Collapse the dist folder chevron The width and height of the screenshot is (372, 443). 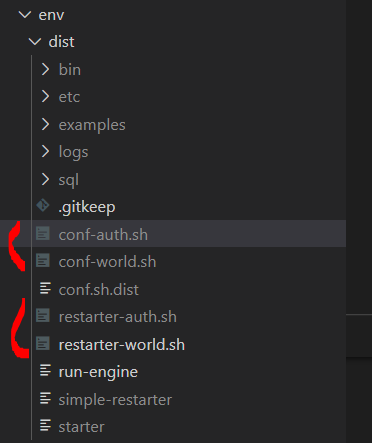[35, 42]
